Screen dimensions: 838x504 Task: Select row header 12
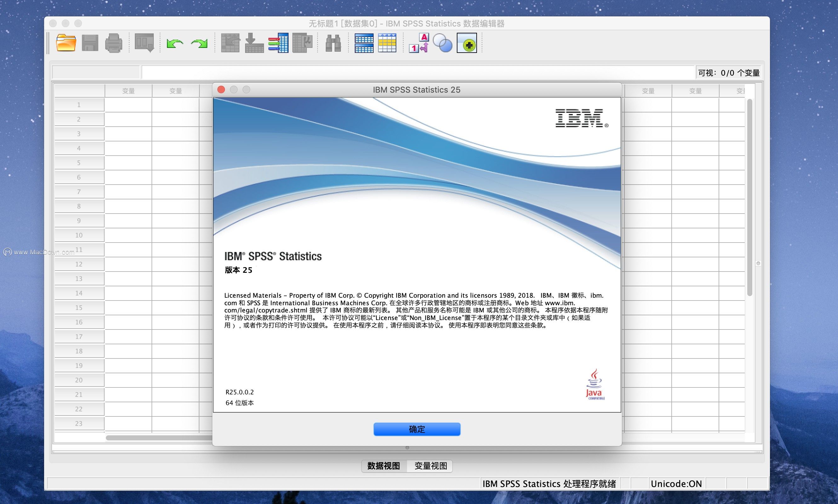(x=79, y=264)
